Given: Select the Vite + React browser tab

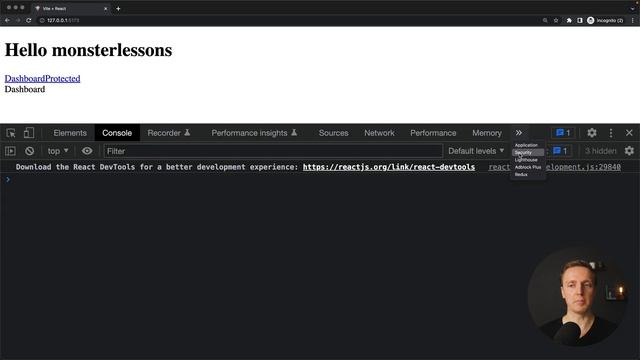Looking at the screenshot, I should [71, 9].
